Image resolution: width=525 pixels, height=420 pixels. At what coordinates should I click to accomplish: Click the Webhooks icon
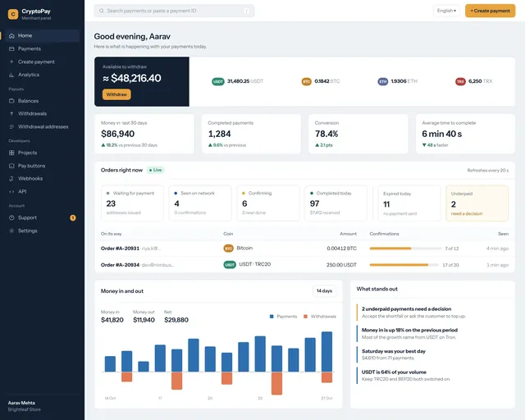click(x=11, y=179)
